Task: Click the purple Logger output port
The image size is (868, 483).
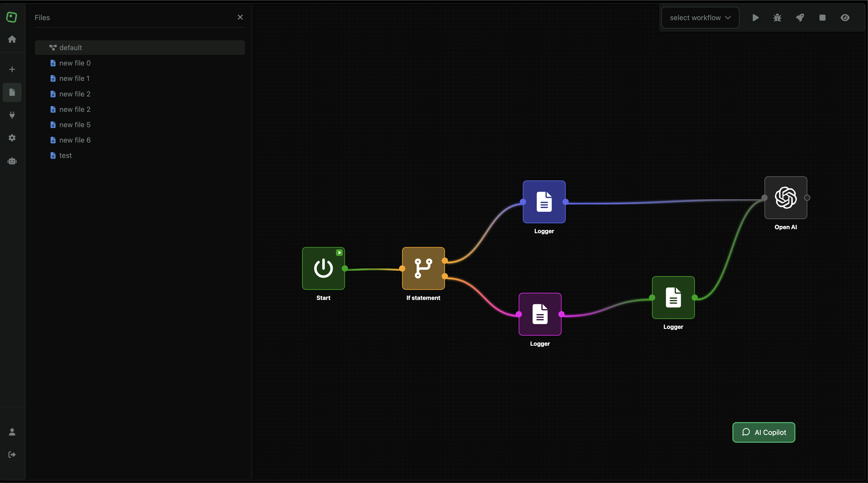Action: pos(561,314)
